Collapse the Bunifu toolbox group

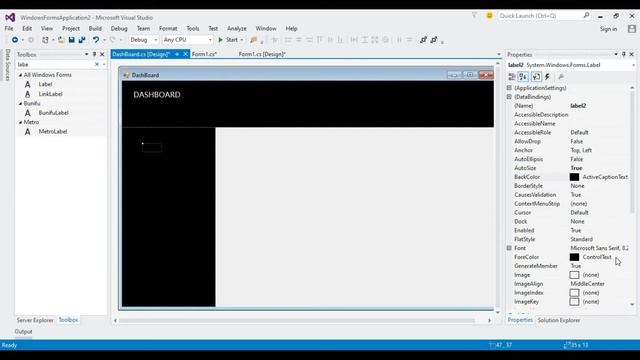pyautogui.click(x=20, y=104)
